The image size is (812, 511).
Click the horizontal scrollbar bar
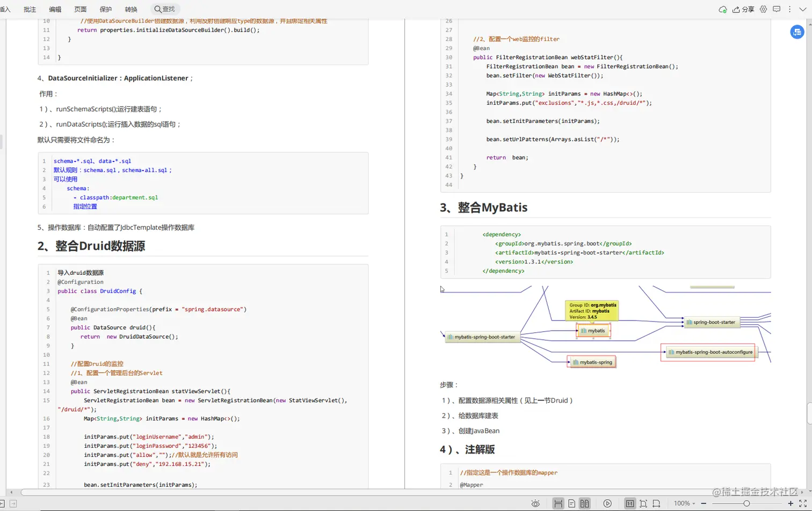pyautogui.click(x=409, y=492)
